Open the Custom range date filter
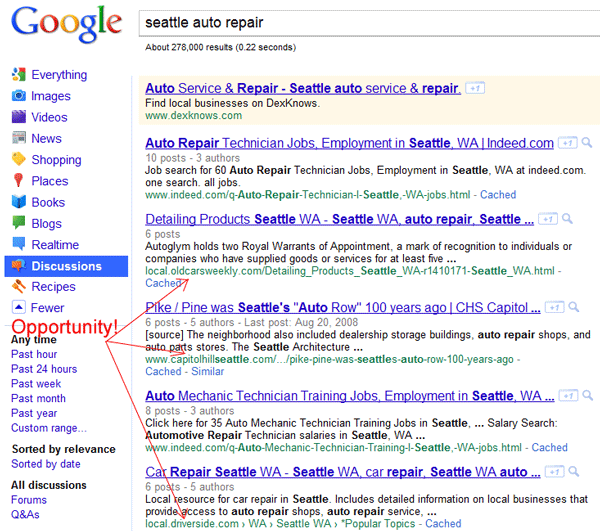The height and width of the screenshot is (531, 600). pos(49,428)
